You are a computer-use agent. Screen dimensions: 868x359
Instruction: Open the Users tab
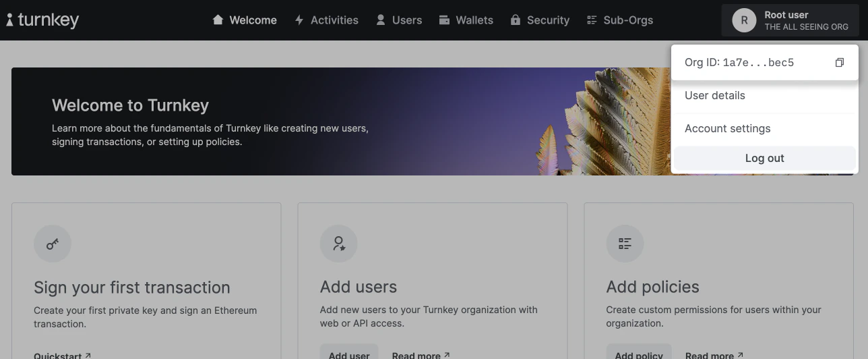click(x=399, y=20)
